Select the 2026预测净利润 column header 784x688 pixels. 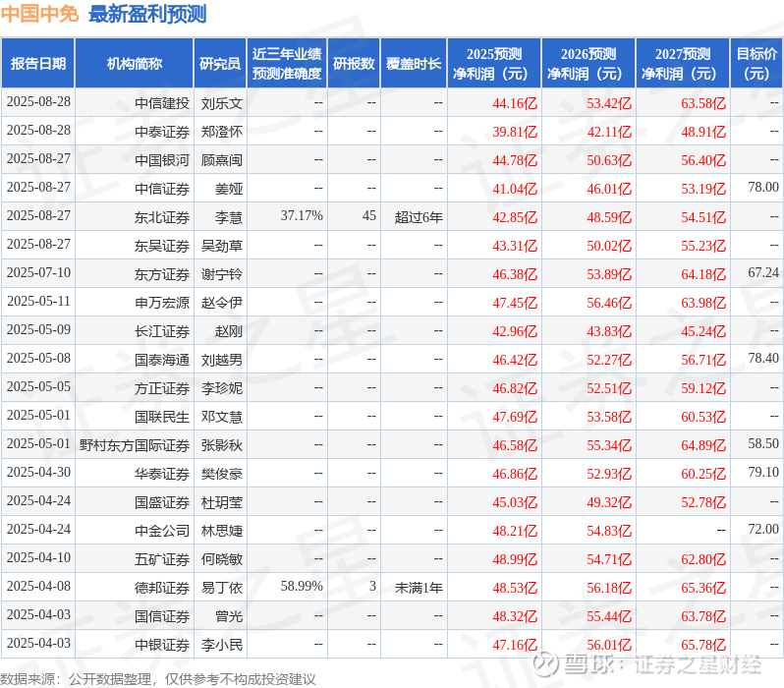pos(588,64)
